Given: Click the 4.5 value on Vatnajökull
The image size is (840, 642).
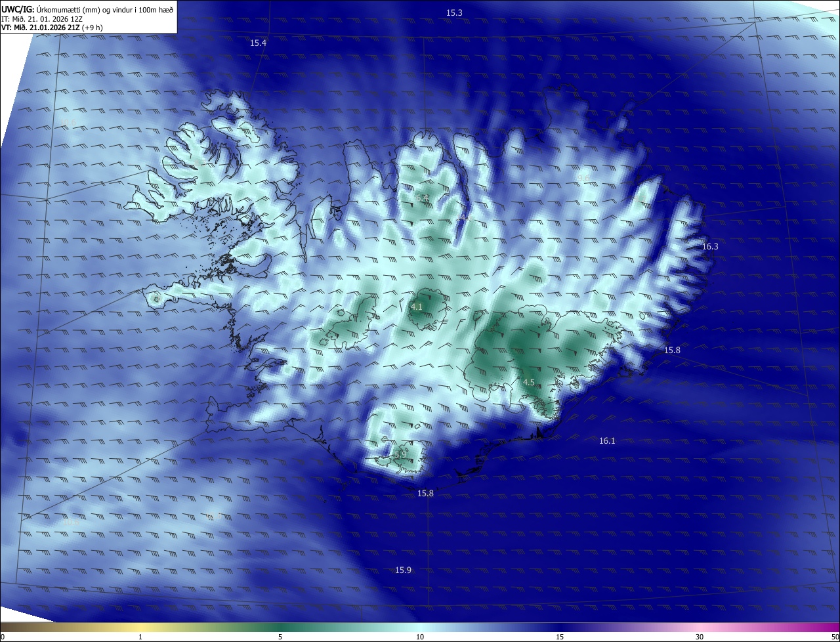Looking at the screenshot, I should [x=529, y=382].
